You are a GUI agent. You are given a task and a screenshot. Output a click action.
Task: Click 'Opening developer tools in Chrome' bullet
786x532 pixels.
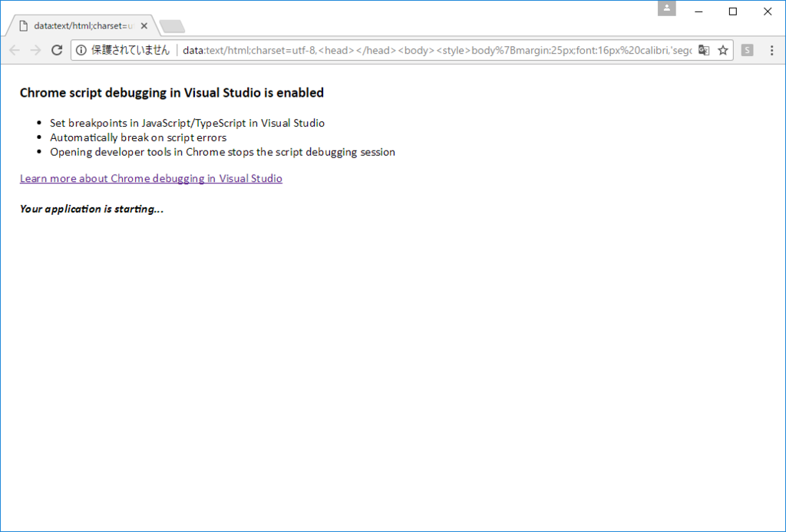click(223, 152)
